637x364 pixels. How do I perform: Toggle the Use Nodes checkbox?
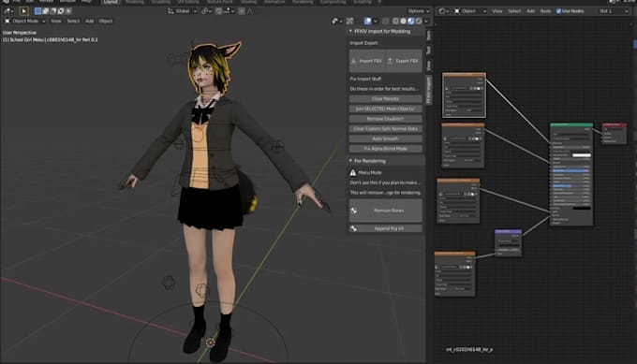click(x=558, y=11)
